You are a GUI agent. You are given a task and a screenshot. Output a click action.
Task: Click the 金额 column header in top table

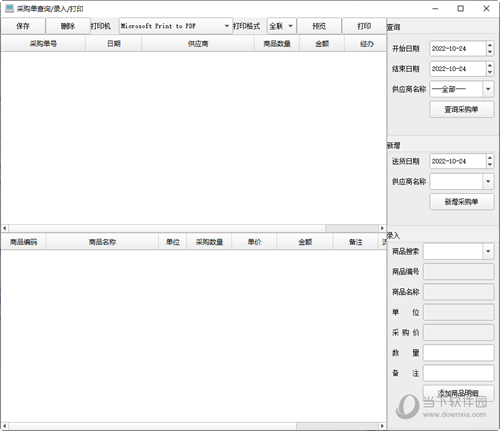point(322,44)
